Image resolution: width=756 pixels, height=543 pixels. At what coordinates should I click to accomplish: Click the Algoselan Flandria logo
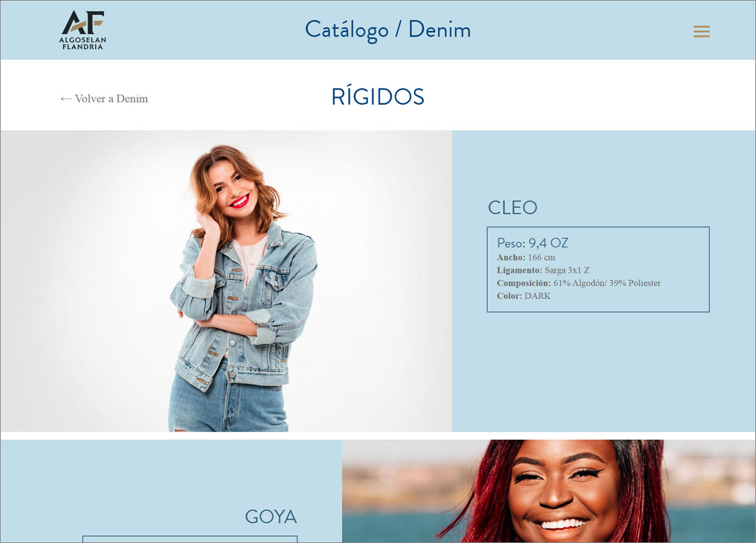click(82, 30)
